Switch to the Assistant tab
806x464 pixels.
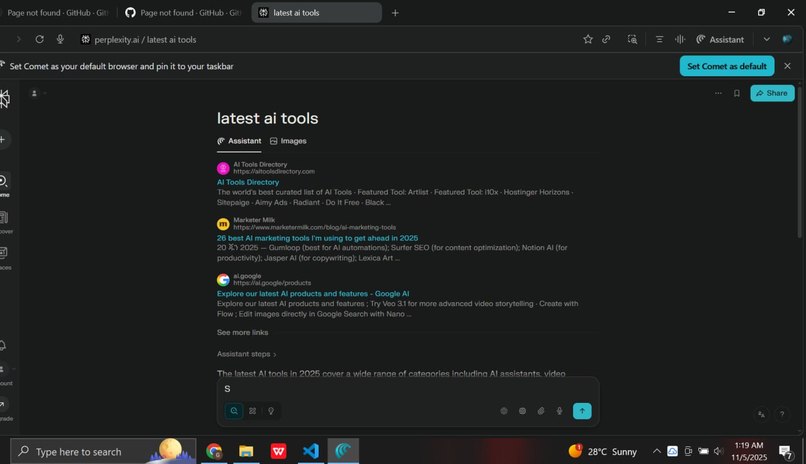pyautogui.click(x=239, y=141)
